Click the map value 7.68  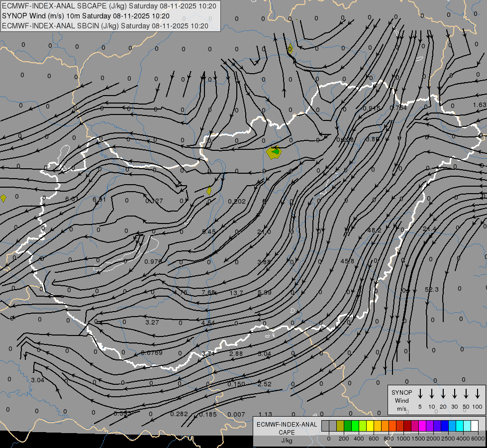tap(208, 293)
